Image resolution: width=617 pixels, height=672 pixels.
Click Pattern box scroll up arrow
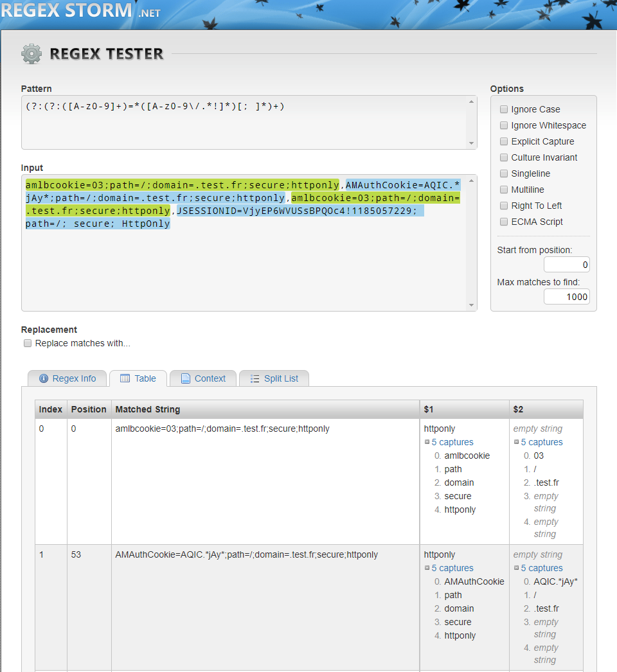pos(471,102)
